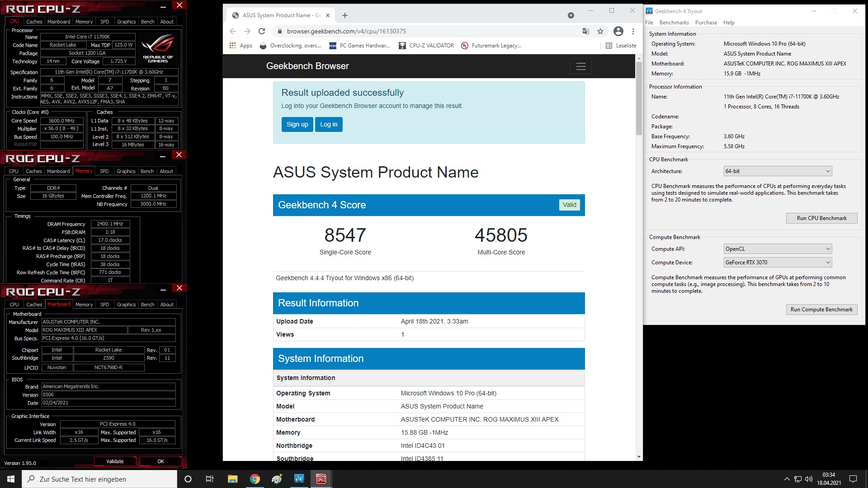Minimize the middle ROG CPU-Z Memory window

(163, 157)
